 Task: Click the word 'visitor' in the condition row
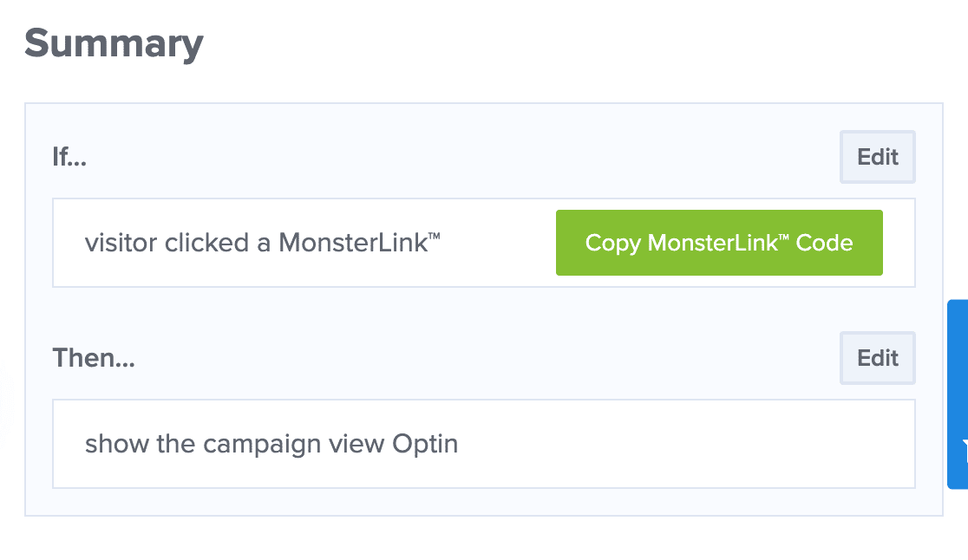point(121,243)
